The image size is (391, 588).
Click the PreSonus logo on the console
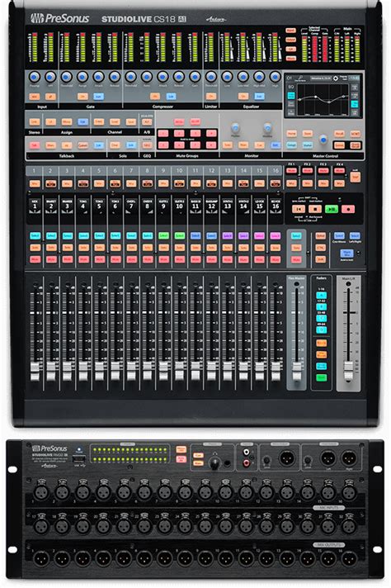(60, 18)
